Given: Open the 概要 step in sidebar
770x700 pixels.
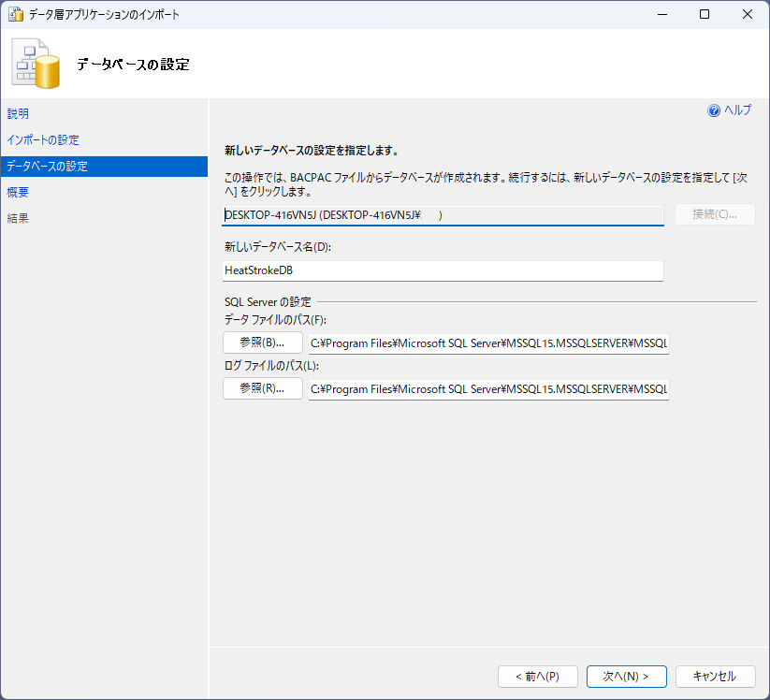Looking at the screenshot, I should (x=18, y=192).
